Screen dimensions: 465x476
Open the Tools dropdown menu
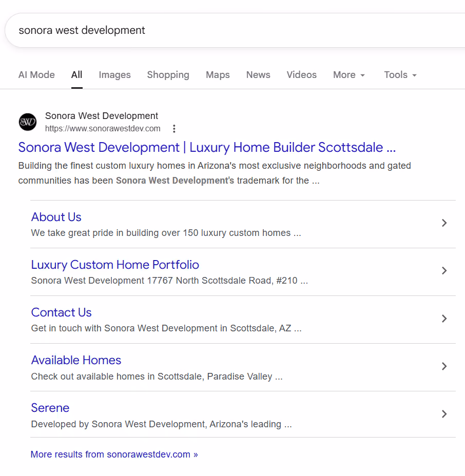point(400,75)
